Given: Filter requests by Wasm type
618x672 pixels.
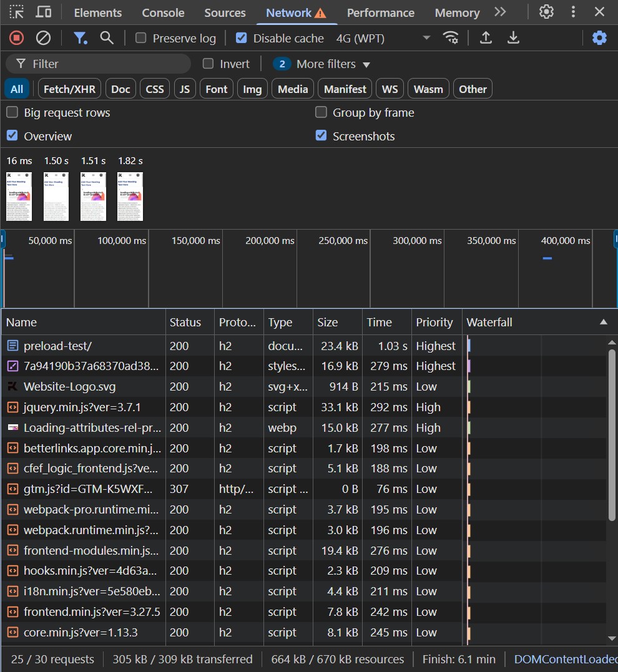Looking at the screenshot, I should coord(428,89).
